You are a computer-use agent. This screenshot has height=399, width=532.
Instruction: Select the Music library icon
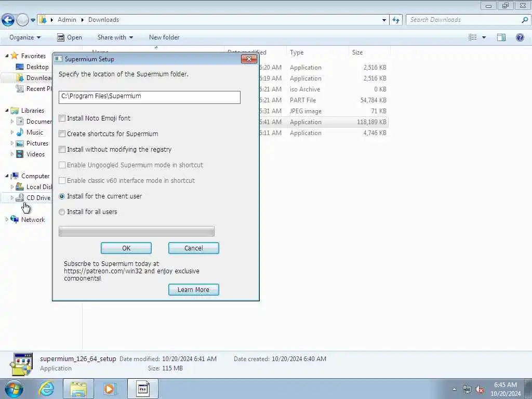click(x=20, y=132)
